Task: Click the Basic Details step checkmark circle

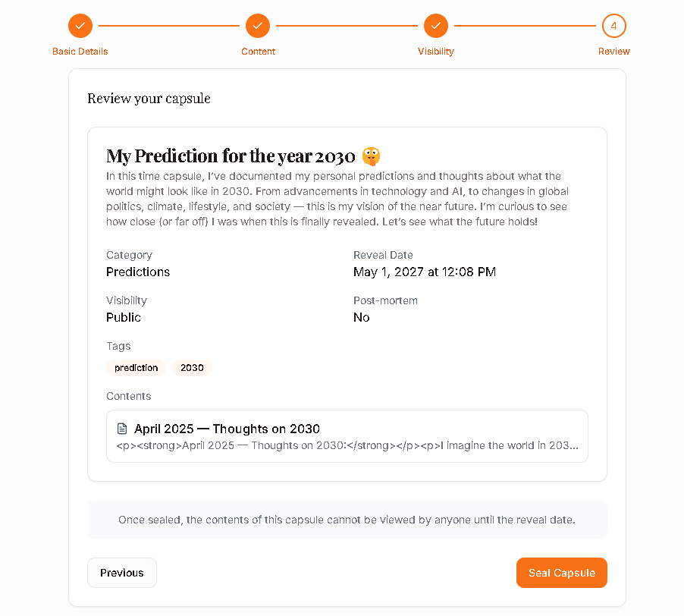Action: (80, 26)
